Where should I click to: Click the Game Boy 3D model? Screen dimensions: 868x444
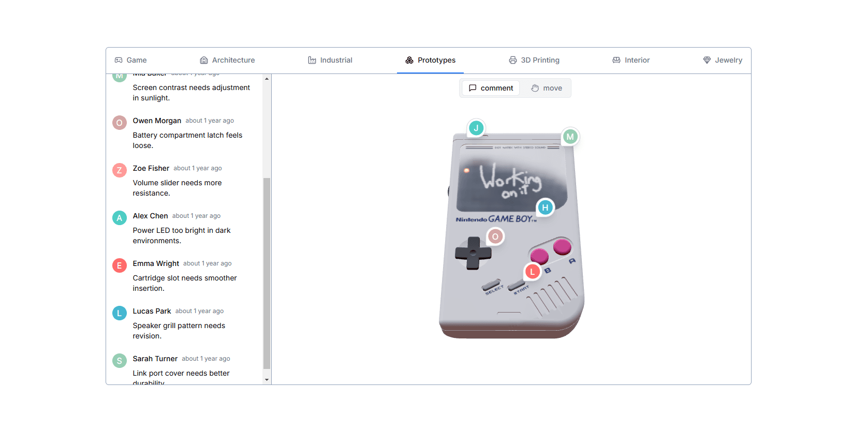coord(511,235)
